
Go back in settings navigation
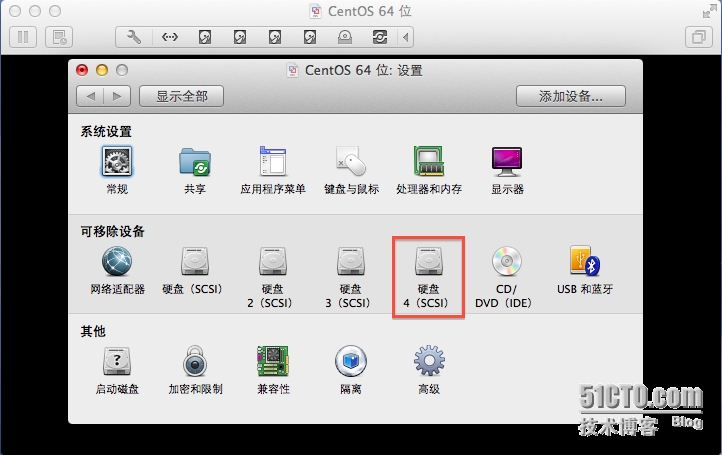[90, 96]
